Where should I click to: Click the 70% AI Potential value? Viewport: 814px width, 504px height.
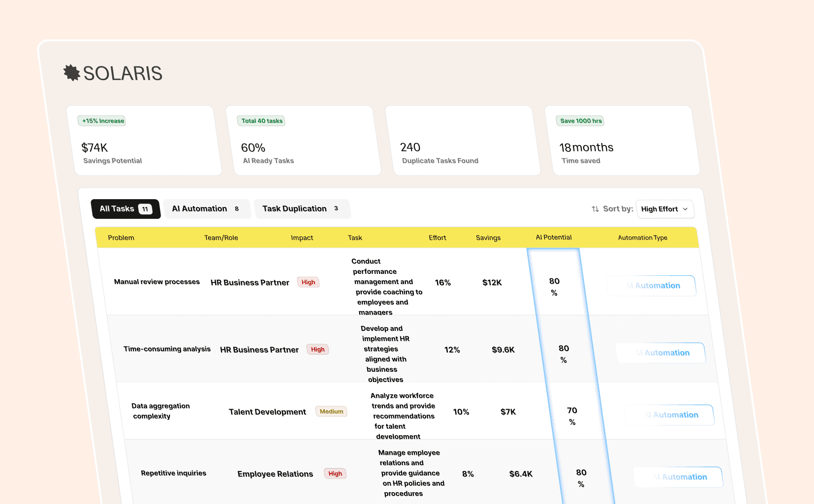coord(572,416)
